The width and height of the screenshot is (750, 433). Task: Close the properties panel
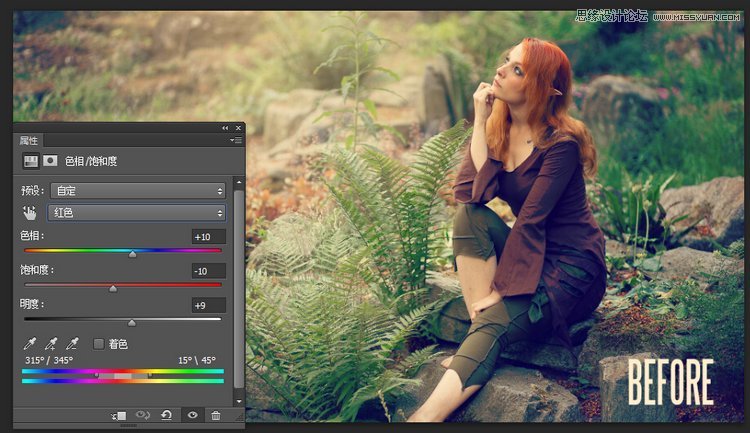click(238, 128)
